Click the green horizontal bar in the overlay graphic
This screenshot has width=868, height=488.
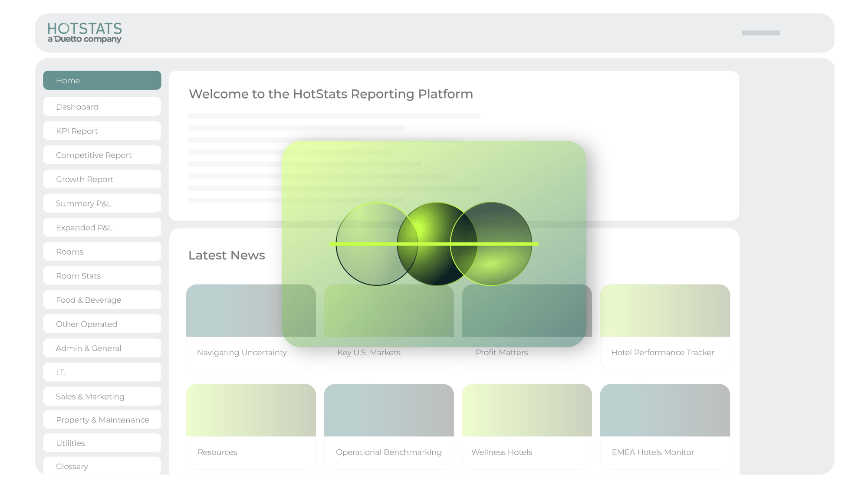tap(434, 244)
